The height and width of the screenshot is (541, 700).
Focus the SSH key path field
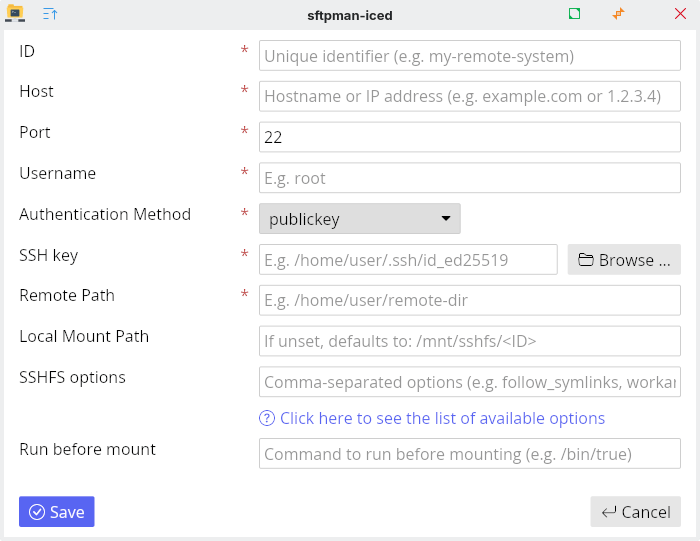pyautogui.click(x=408, y=260)
